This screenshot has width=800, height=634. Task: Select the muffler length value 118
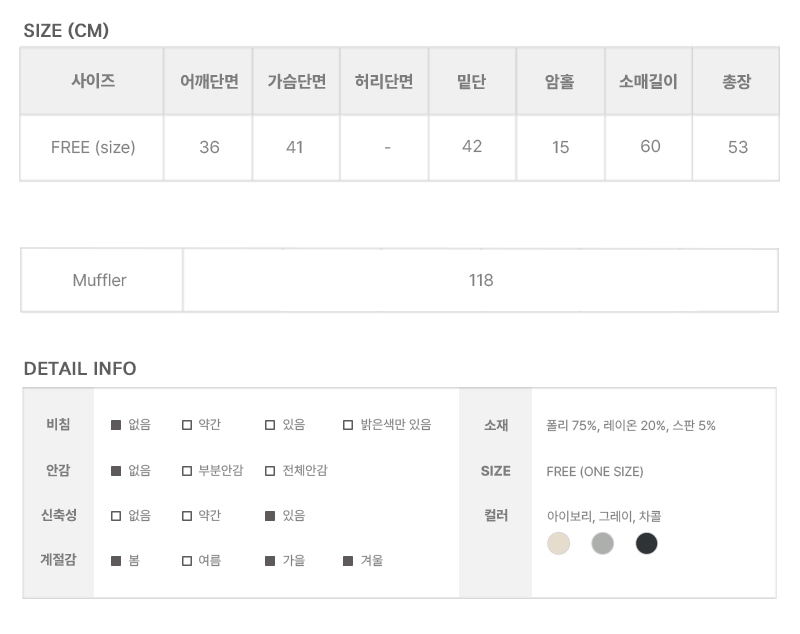pos(481,280)
